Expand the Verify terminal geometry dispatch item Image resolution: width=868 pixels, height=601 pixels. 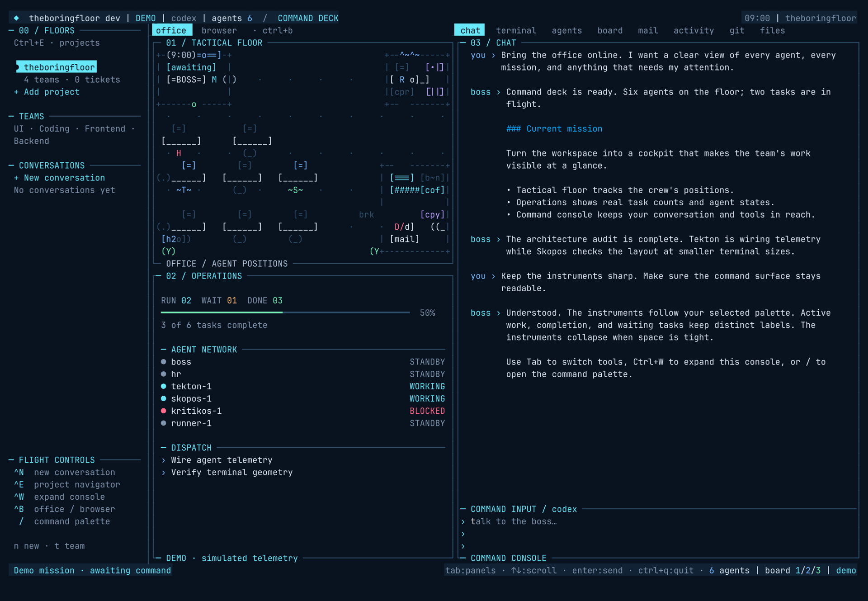click(x=227, y=472)
